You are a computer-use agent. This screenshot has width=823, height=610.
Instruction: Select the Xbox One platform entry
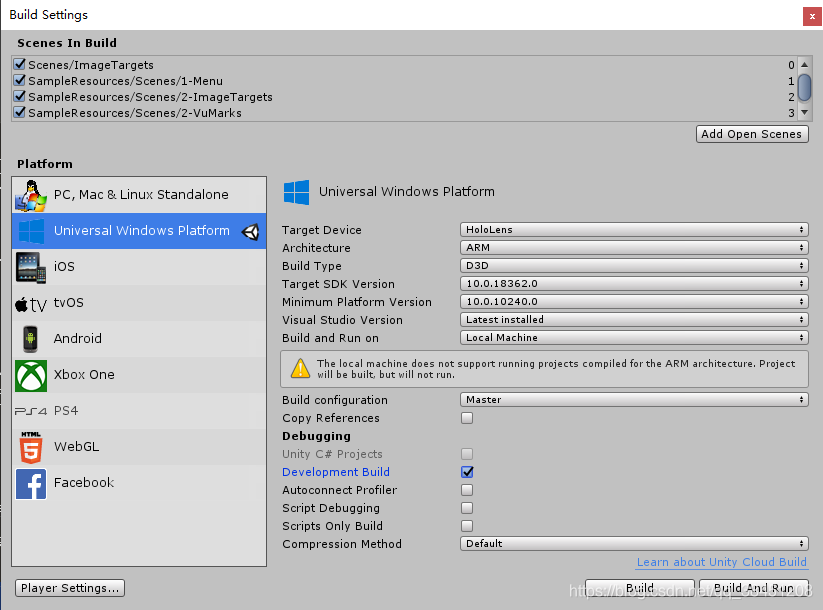tap(139, 375)
